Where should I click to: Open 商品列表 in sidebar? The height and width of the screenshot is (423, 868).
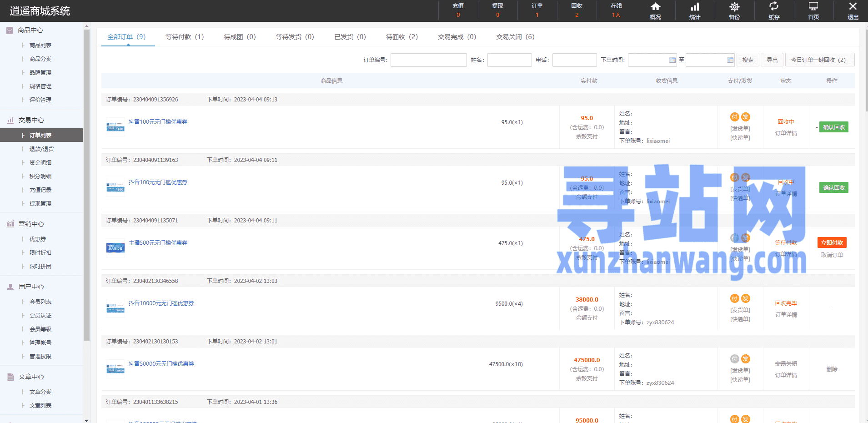click(40, 45)
